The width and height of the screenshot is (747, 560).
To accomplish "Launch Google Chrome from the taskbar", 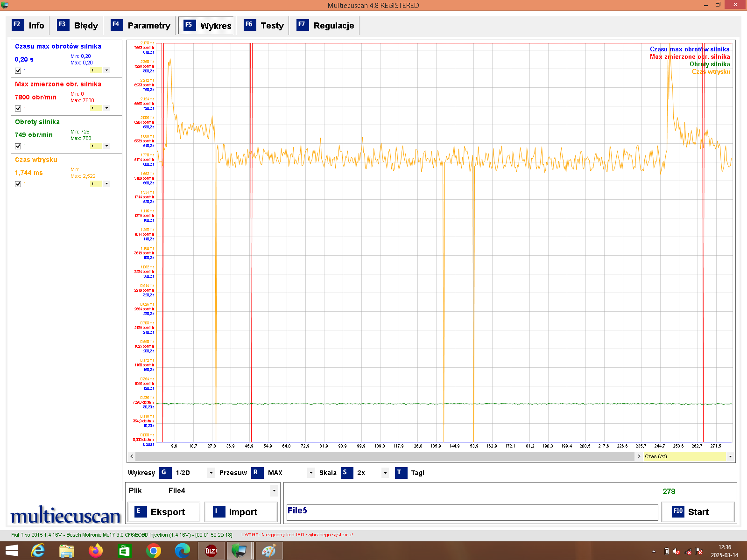I will tap(153, 551).
